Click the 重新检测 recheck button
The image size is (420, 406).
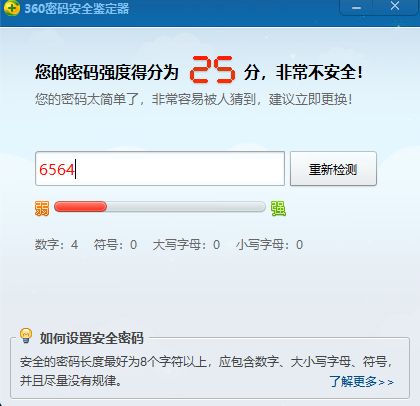(333, 169)
